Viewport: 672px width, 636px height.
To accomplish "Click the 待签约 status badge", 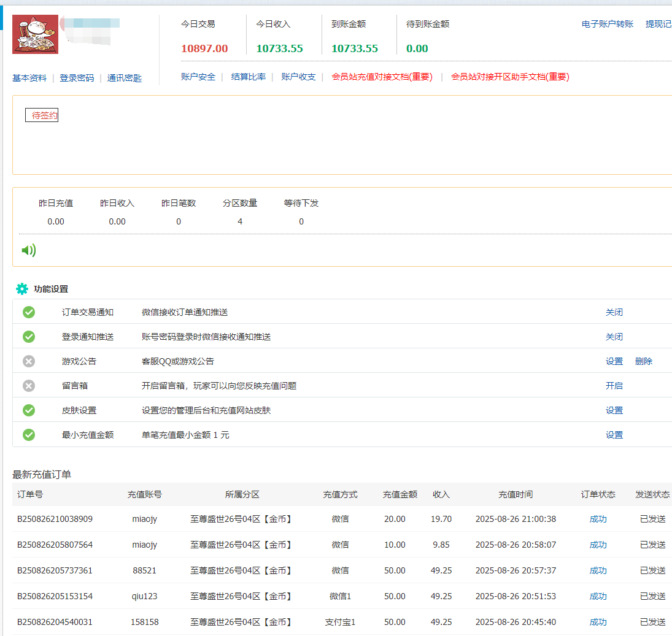I will pos(42,115).
